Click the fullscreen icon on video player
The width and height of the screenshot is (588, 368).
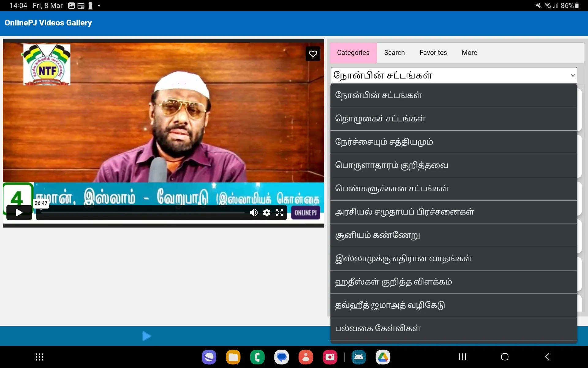(279, 212)
